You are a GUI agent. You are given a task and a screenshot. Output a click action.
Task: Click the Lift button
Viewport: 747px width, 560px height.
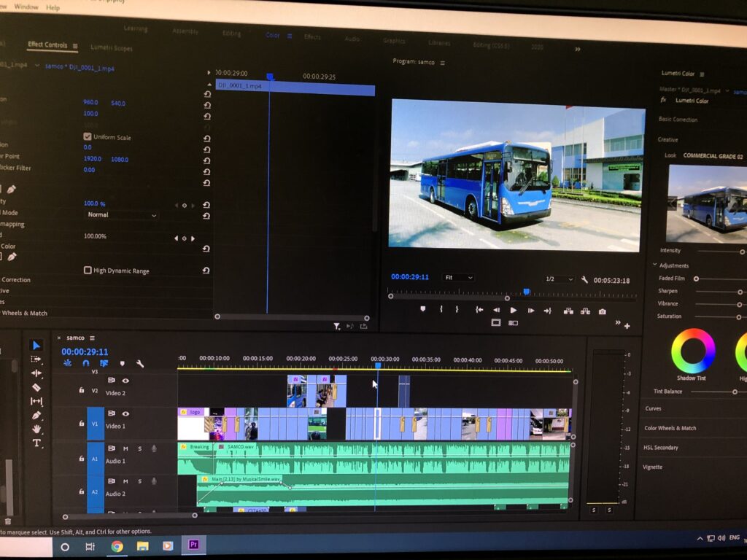tap(568, 311)
